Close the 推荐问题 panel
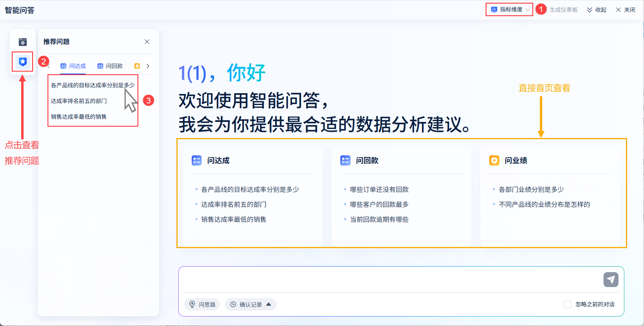 click(x=147, y=42)
